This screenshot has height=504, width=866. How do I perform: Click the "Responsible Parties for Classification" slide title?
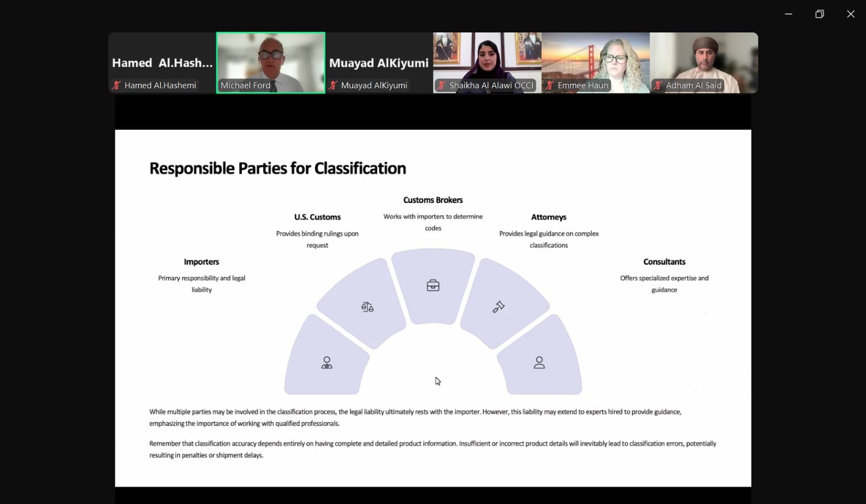pyautogui.click(x=277, y=169)
